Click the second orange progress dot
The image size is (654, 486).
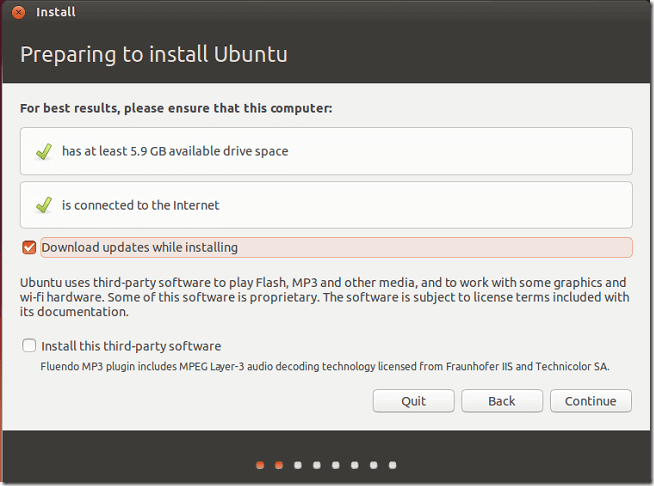[x=279, y=465]
